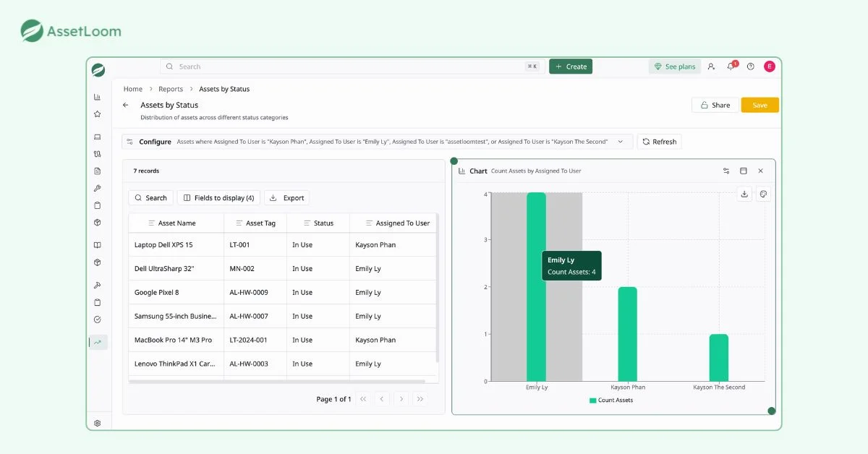This screenshot has height=454, width=868.
Task: Go back using the arrow beside Assets by Status
Action: (126, 105)
